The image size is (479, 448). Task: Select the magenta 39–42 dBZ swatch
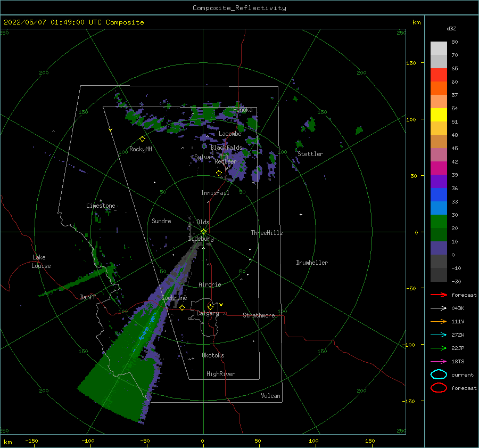[439, 168]
